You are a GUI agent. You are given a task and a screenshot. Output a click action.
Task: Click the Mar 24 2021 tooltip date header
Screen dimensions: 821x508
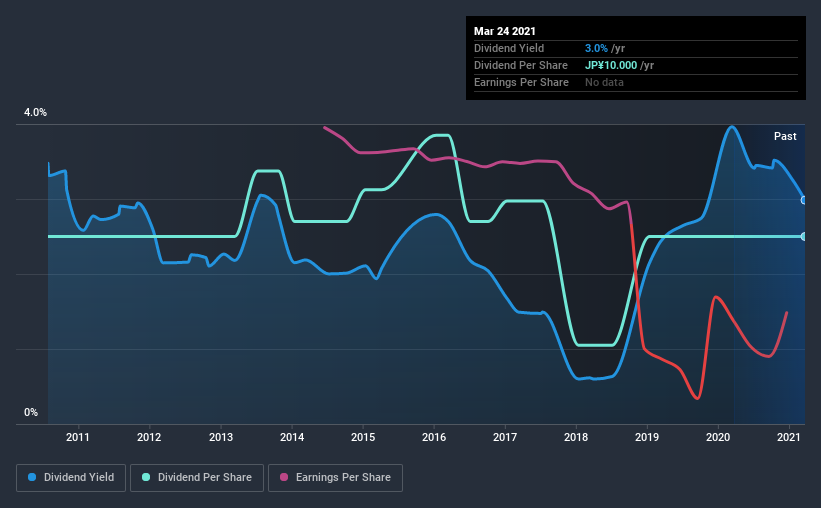tap(505, 31)
